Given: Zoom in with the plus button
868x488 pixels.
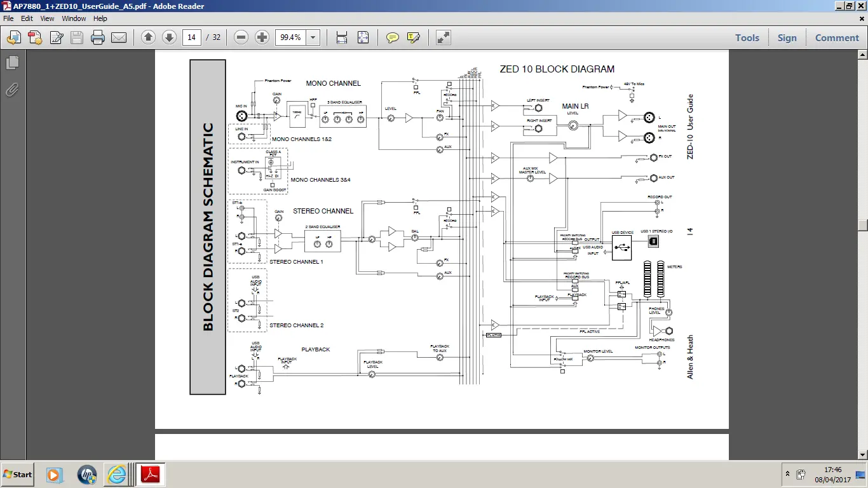Looking at the screenshot, I should tap(262, 37).
